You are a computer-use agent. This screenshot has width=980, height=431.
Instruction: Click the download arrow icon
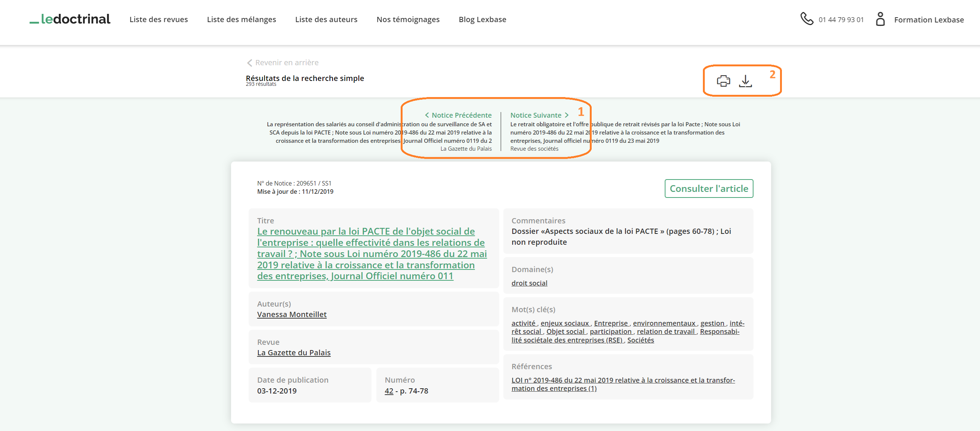745,81
